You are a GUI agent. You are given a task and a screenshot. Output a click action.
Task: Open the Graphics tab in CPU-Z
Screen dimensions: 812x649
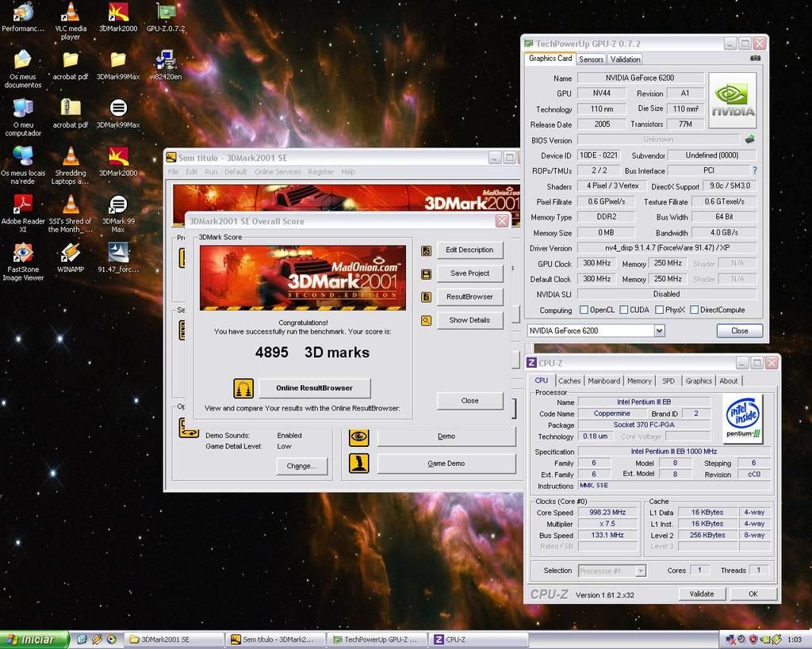click(x=699, y=380)
